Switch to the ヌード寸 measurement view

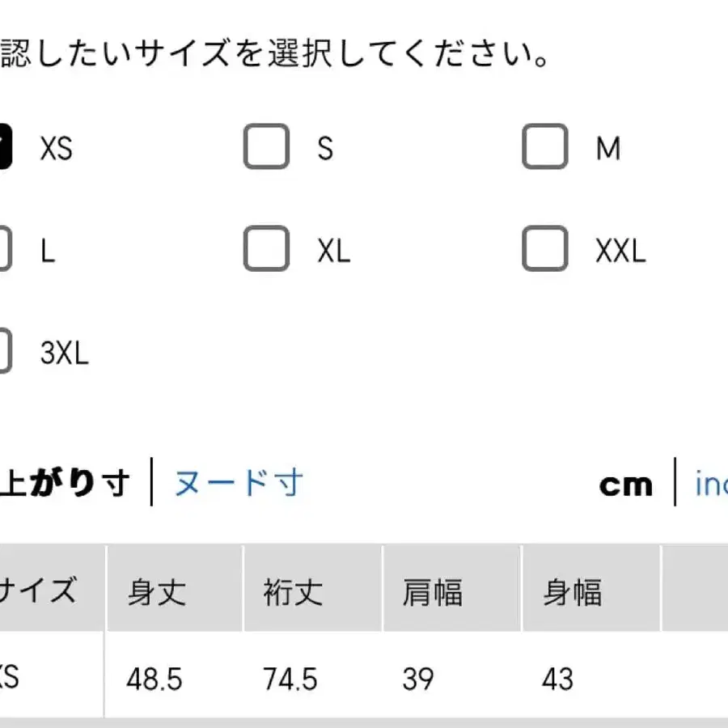point(237,482)
